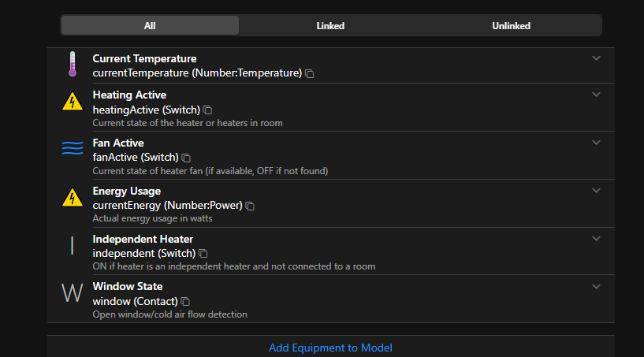The image size is (644, 357).
Task: Expand the Fan Active row chevron
Action: coord(597,143)
